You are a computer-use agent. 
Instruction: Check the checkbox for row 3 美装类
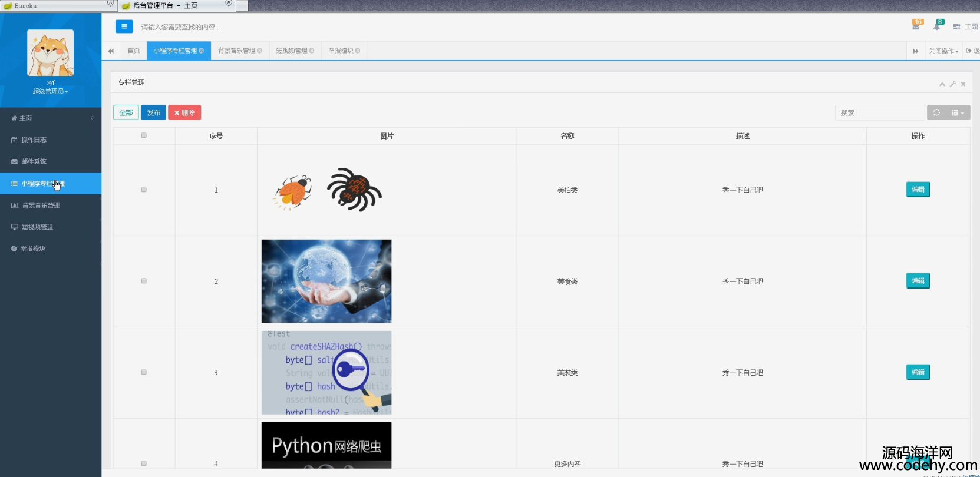click(144, 372)
